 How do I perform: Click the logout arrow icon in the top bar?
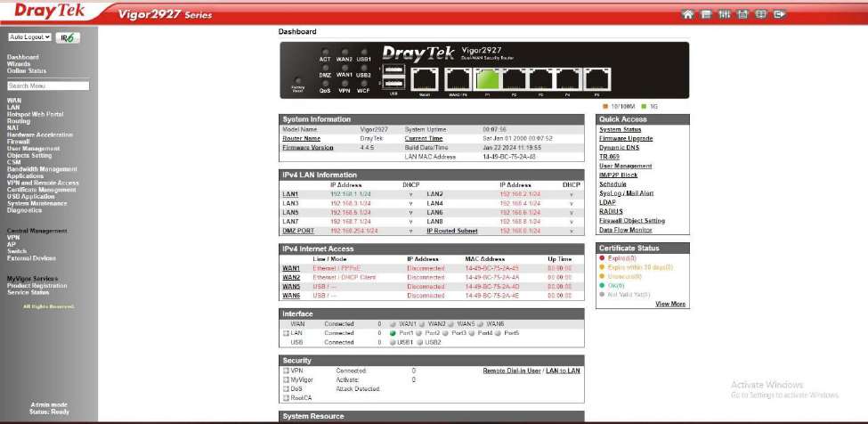click(x=780, y=15)
